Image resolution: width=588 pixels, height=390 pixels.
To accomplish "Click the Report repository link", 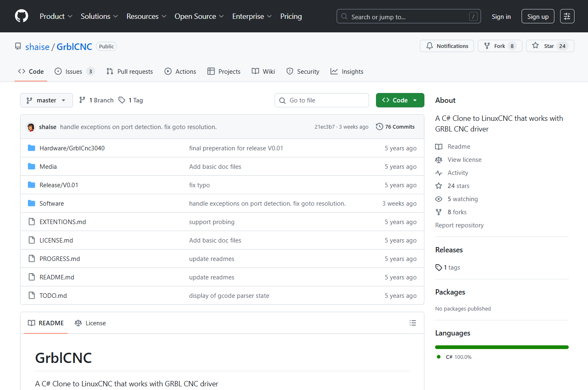I will [x=459, y=225].
